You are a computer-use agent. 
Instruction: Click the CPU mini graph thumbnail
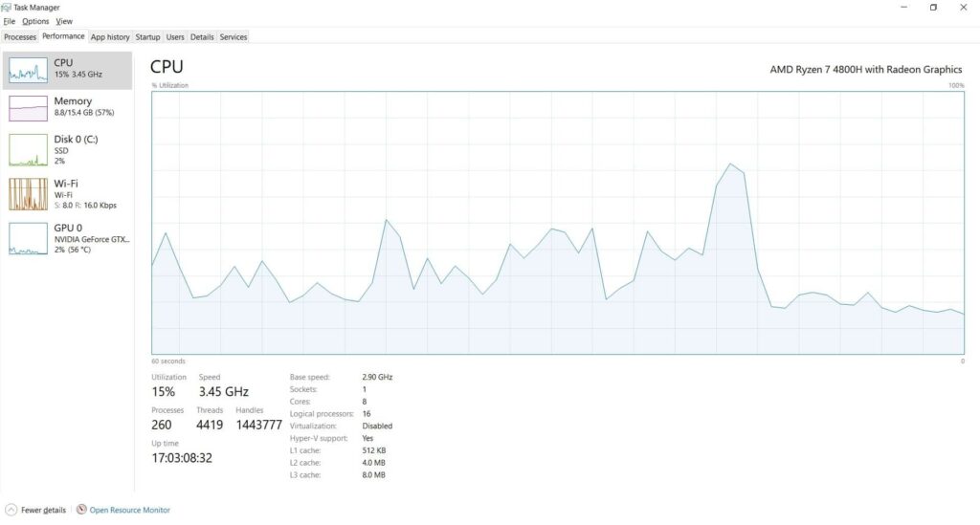[x=28, y=70]
